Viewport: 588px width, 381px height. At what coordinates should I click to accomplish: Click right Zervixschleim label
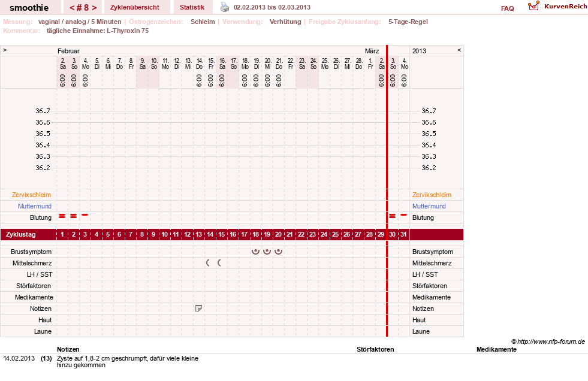(432, 195)
